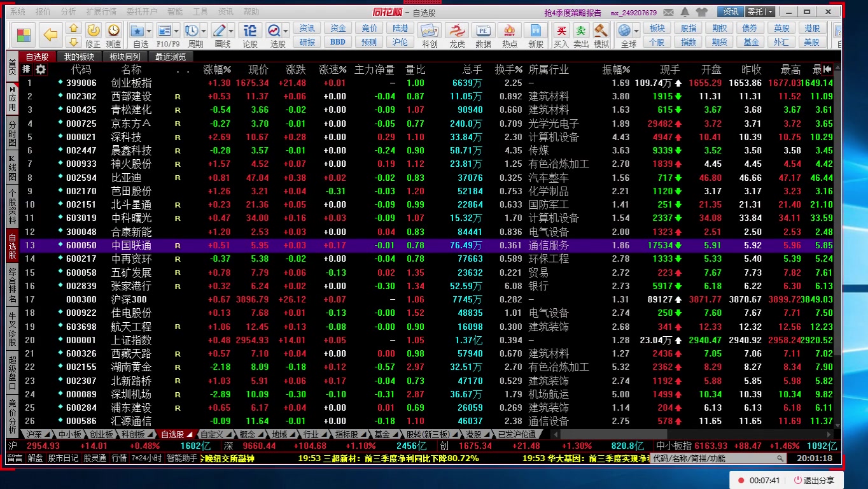Click the 智能助手 status bar entry
The image size is (868, 489).
[x=182, y=458]
